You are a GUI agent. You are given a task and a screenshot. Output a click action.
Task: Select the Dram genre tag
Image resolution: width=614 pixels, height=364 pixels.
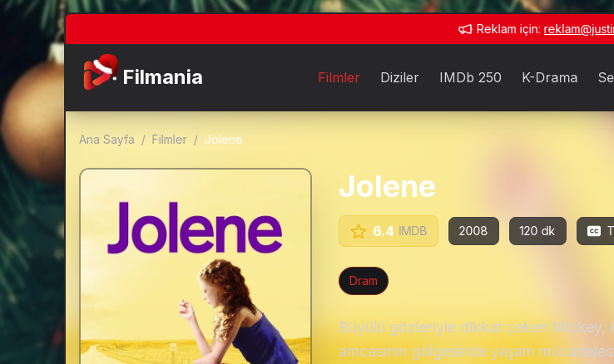[x=364, y=281]
